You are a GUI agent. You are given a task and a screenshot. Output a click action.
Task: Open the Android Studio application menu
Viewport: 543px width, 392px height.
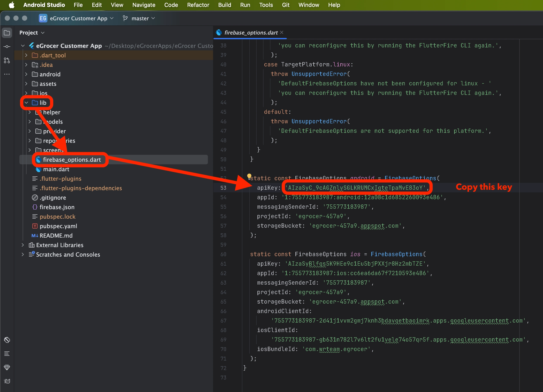point(44,5)
